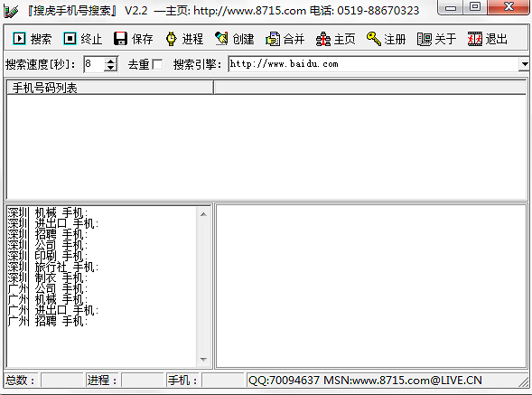The width and height of the screenshot is (532, 395).
Task: Click the 保存 floppy disk icon
Action: coord(120,39)
